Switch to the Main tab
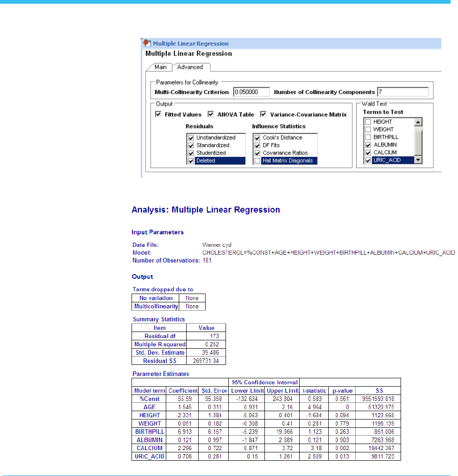 pyautogui.click(x=160, y=67)
